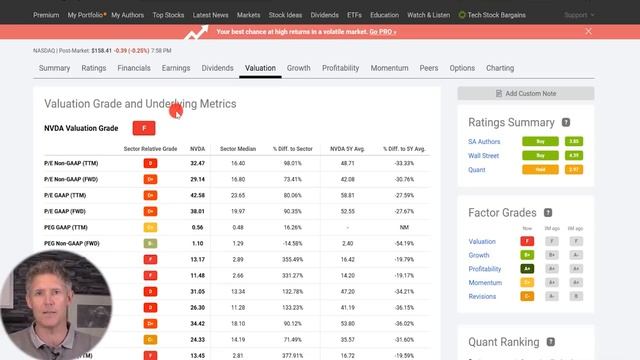Click the PEG Non-GAAP (FWD) grade badge
Image resolution: width=640 pixels, height=360 pixels.
point(150,244)
